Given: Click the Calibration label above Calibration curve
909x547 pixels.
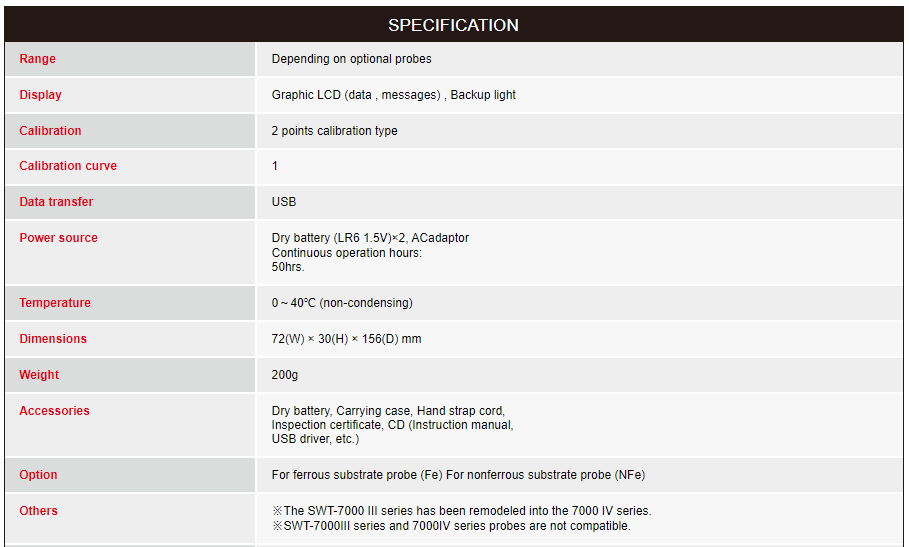Looking at the screenshot, I should (51, 131).
